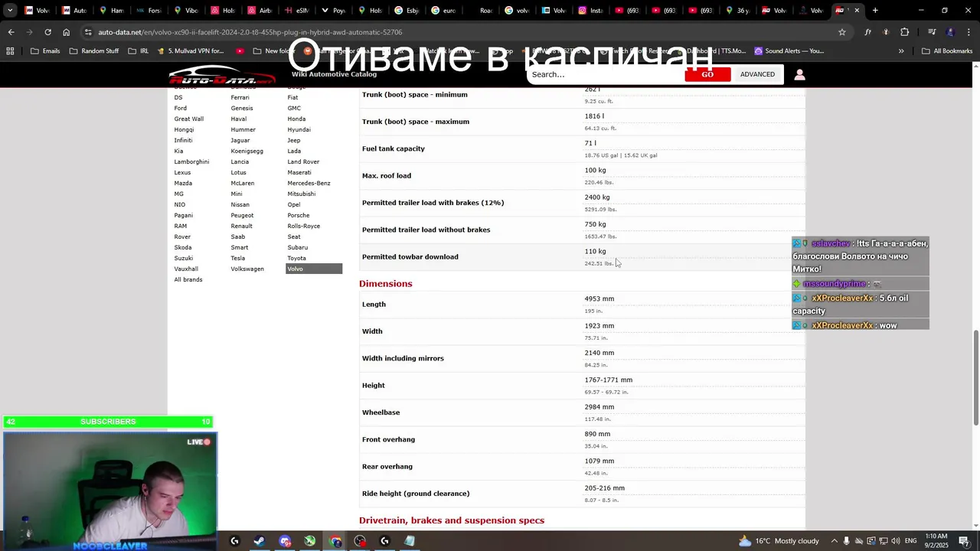
Task: Open the microphone tray icon
Action: click(846, 541)
